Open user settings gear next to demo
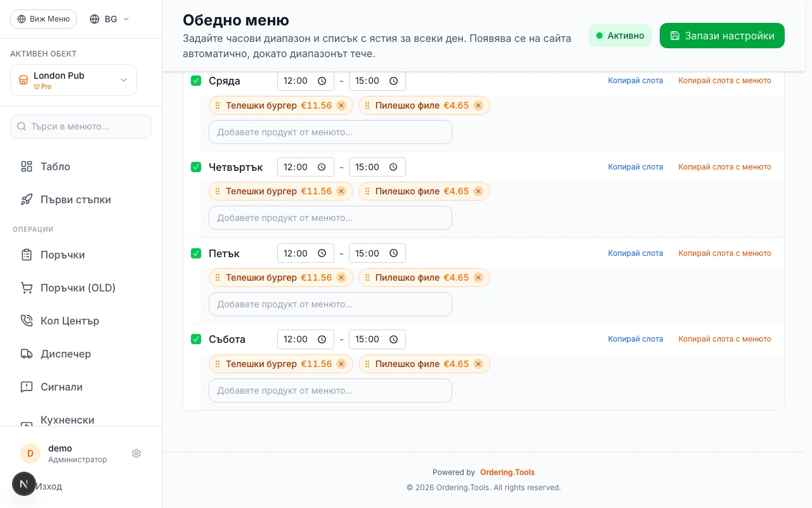The width and height of the screenshot is (812, 508). 136,453
